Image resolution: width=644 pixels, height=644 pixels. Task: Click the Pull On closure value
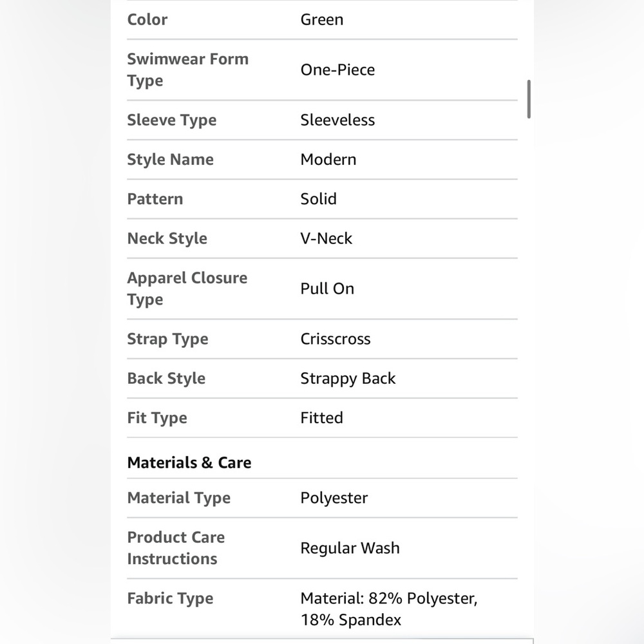pyautogui.click(x=327, y=289)
